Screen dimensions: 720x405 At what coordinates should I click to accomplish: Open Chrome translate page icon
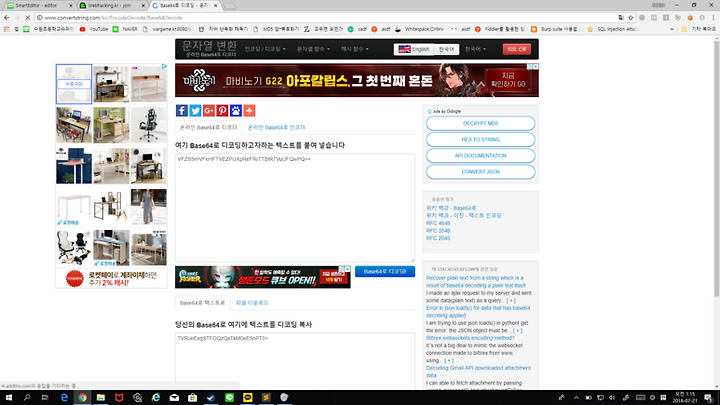[621, 17]
